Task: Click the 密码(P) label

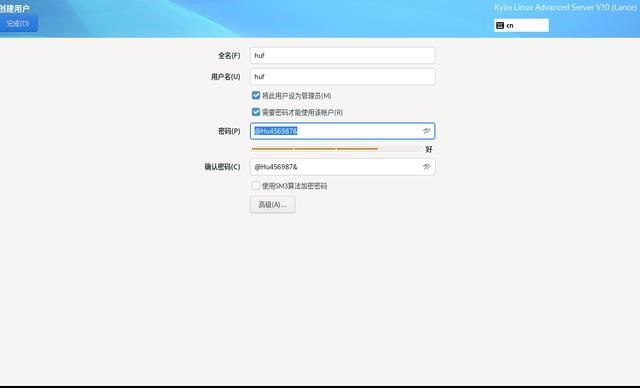Action: (x=229, y=131)
